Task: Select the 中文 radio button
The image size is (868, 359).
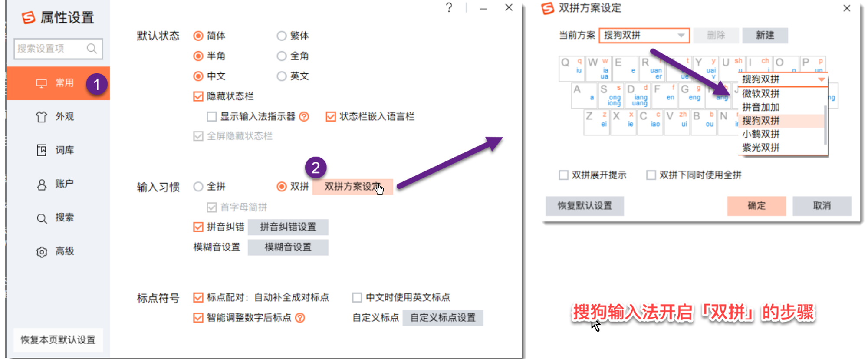Action: click(198, 76)
